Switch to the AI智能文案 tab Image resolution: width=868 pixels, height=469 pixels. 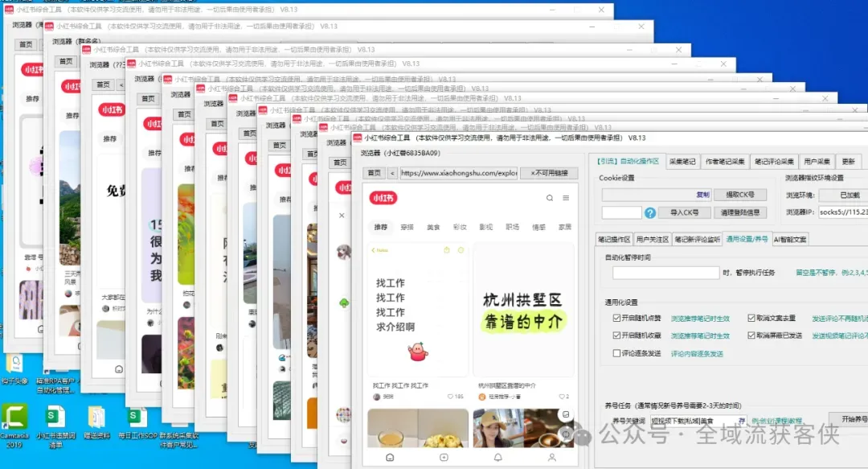coord(791,239)
